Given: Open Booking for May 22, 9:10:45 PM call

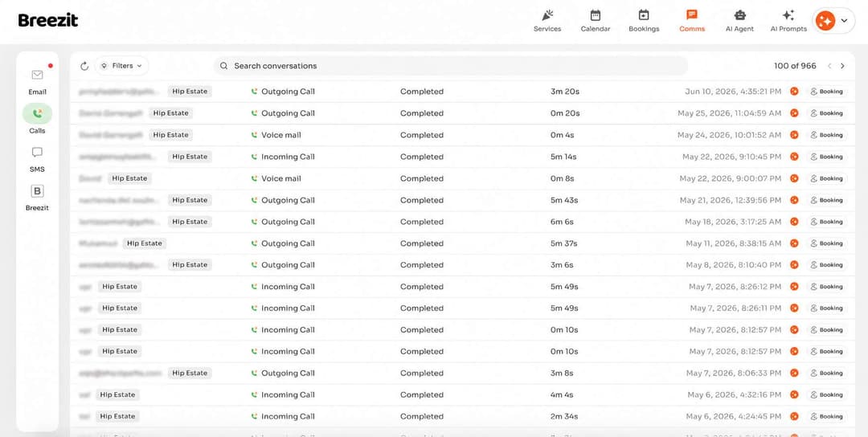Looking at the screenshot, I should coord(826,157).
